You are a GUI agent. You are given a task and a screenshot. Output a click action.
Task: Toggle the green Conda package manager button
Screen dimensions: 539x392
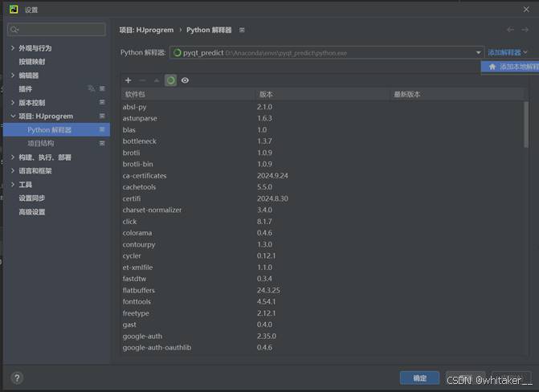pyautogui.click(x=171, y=80)
